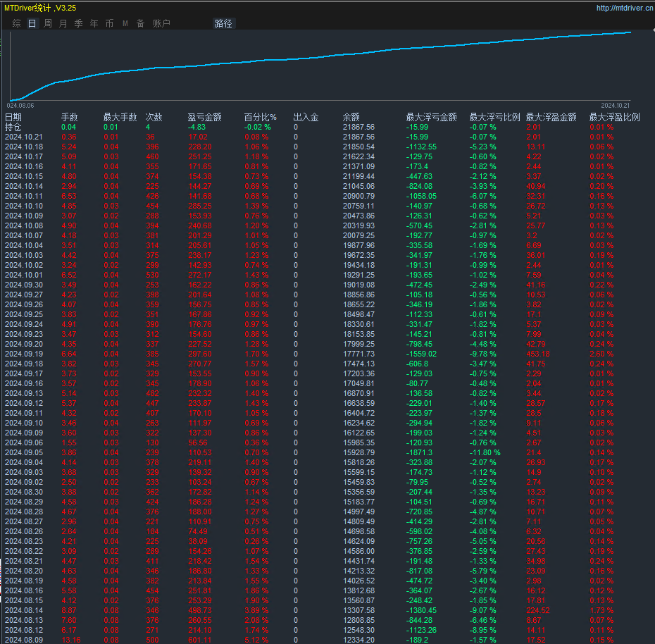Screen dimensions: 655x644
Task: Click the floating loss -1380.45
Action: point(421,611)
